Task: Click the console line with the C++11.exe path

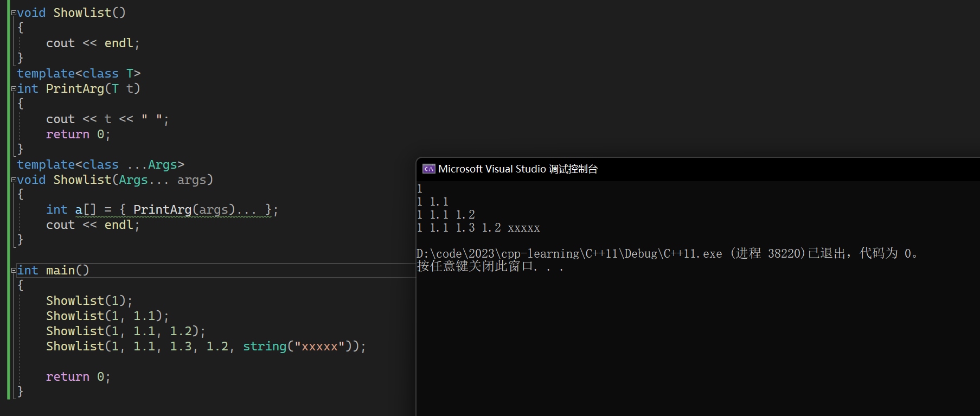Action: pos(667,253)
